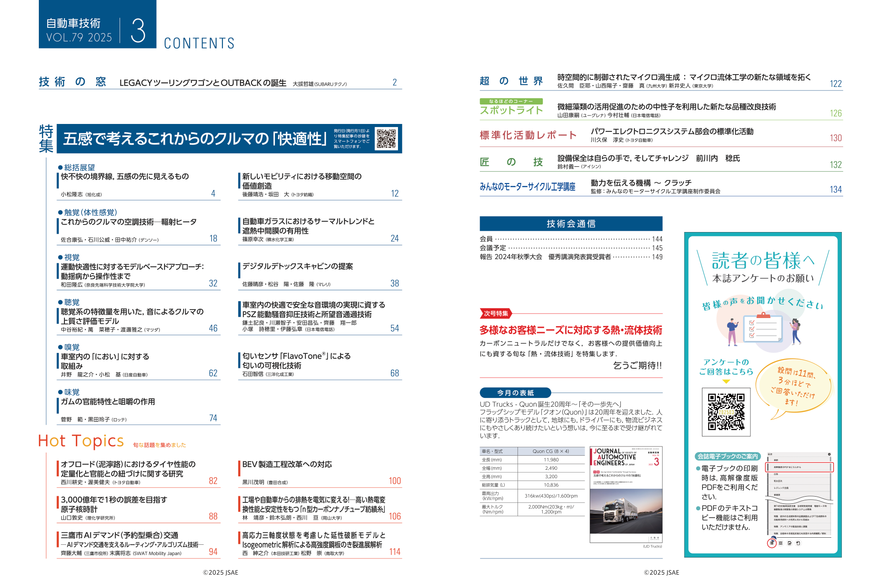Open the 超の世界 article on page 122
Image resolution: width=882 pixels, height=588 pixels.
tap(683, 78)
